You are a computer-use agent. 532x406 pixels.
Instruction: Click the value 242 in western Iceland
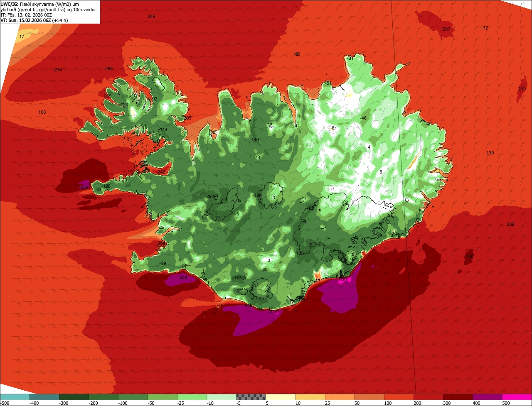pyautogui.click(x=161, y=172)
